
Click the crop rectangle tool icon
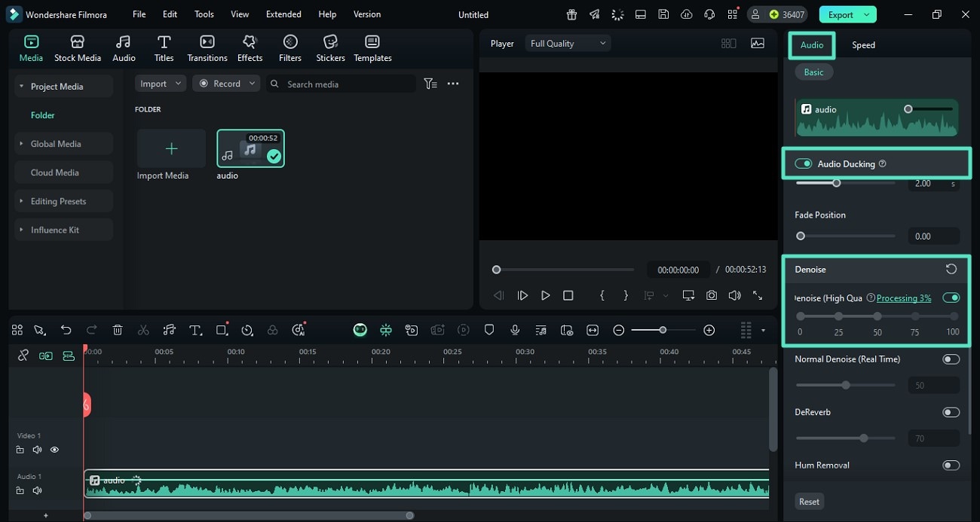click(x=222, y=330)
